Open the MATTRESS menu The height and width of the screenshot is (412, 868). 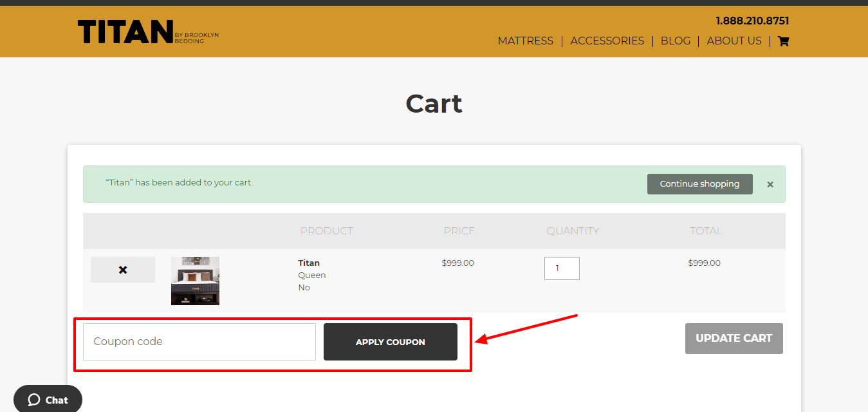tap(526, 41)
